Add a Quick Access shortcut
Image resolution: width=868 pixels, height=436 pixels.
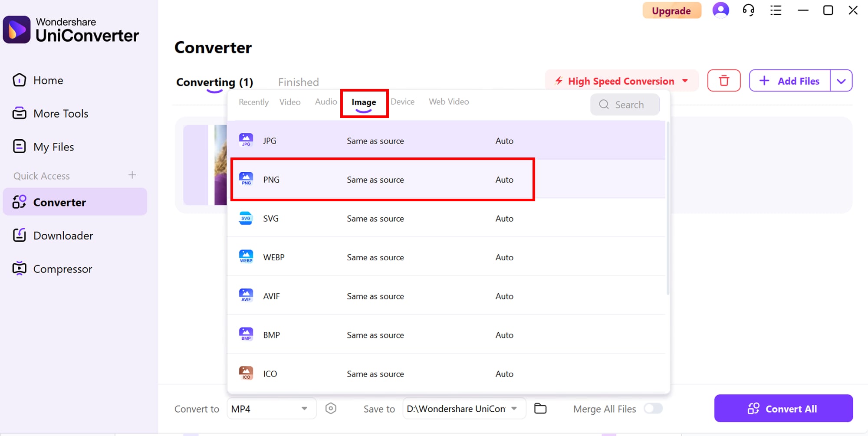(132, 175)
